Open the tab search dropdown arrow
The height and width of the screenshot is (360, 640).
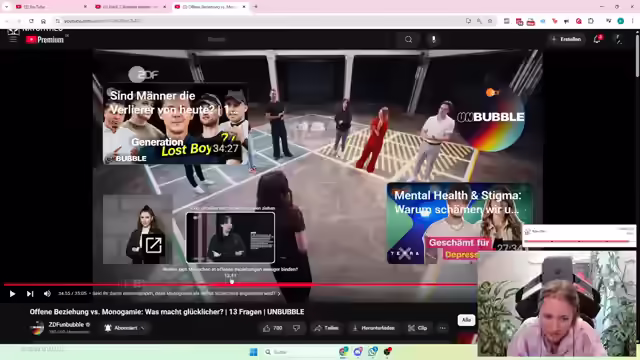[7, 7]
